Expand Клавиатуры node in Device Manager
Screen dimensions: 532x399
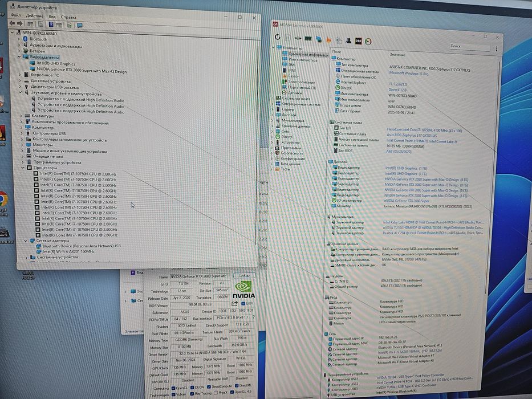tap(21, 116)
